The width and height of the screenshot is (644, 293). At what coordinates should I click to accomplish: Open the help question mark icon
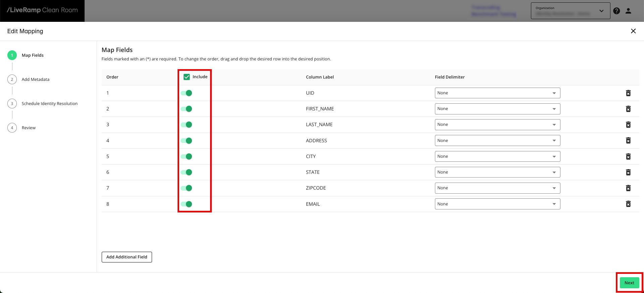point(616,11)
